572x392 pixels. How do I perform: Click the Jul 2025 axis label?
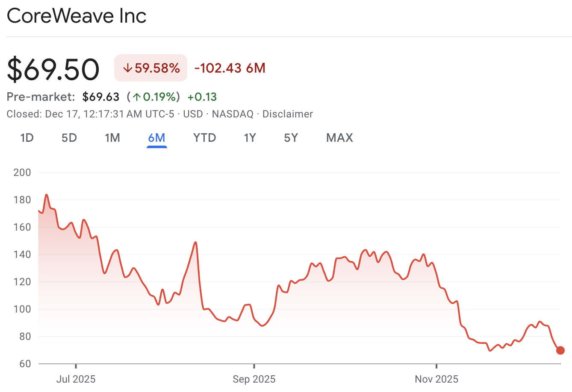click(x=76, y=379)
